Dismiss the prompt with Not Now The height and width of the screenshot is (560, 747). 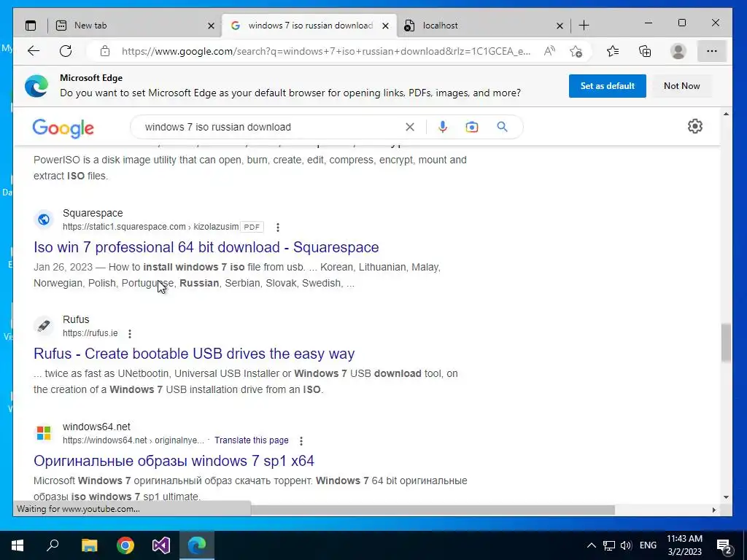click(682, 86)
